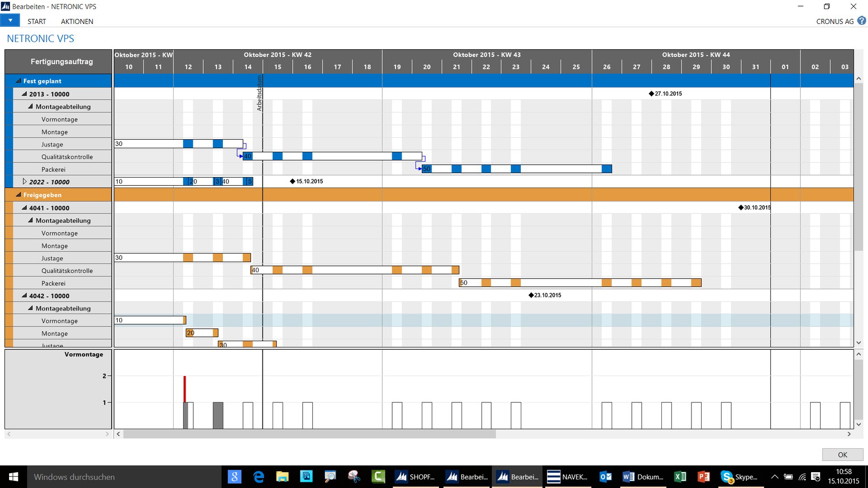The image size is (868, 488).
Task: Switch to the AKTIONEN ribbon tab
Action: pos(77,21)
